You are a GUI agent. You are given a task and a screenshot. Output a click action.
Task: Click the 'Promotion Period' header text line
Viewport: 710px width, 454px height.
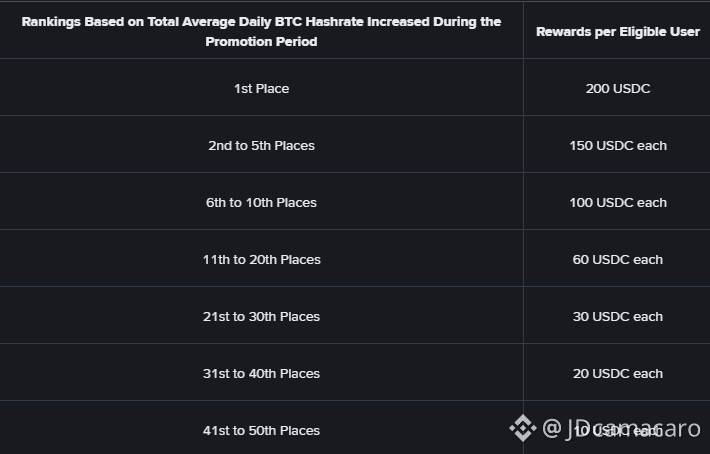pyautogui.click(x=261, y=42)
